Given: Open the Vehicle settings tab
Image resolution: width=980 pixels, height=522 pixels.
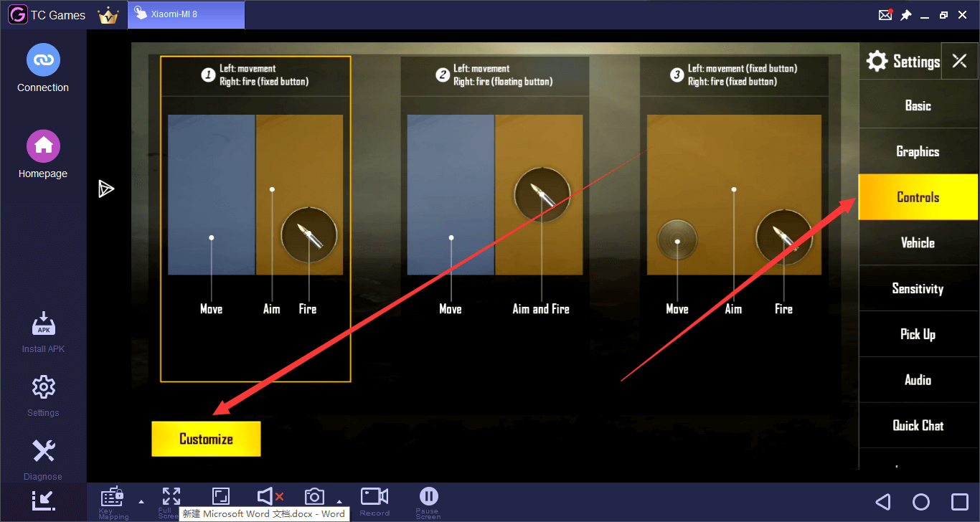Looking at the screenshot, I should 918,243.
